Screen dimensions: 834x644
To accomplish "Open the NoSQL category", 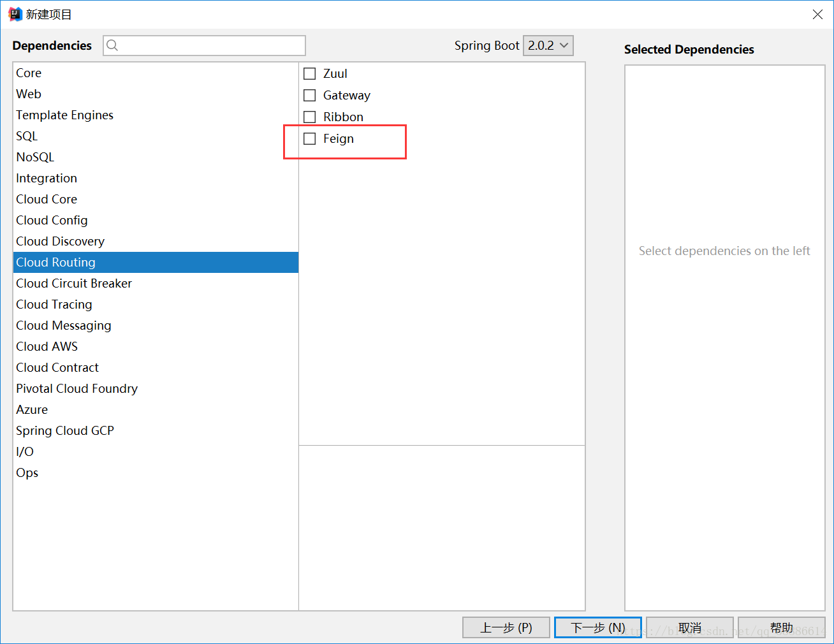I will (156, 157).
